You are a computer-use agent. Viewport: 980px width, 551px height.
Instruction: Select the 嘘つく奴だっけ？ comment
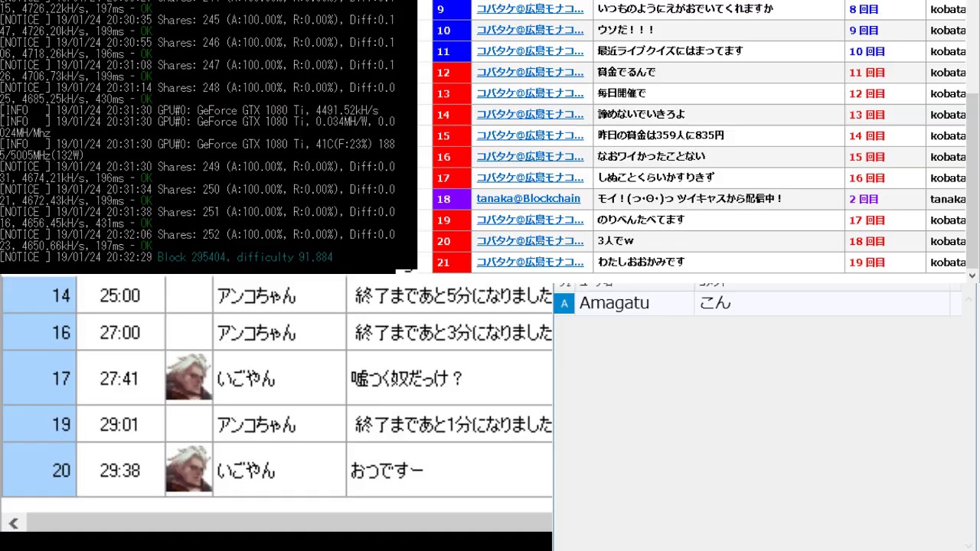(407, 378)
